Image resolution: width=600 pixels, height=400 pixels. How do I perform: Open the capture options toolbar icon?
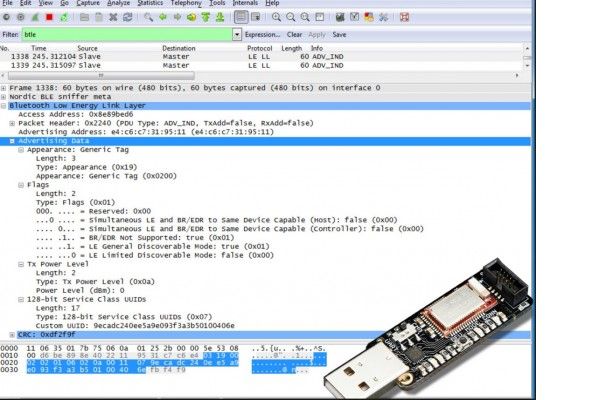tap(21, 17)
